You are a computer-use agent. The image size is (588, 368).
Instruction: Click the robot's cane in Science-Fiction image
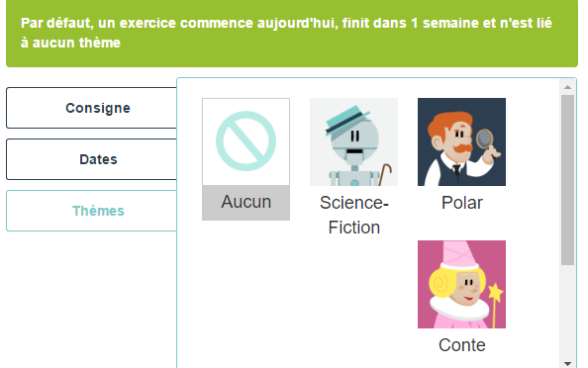pyautogui.click(x=385, y=174)
